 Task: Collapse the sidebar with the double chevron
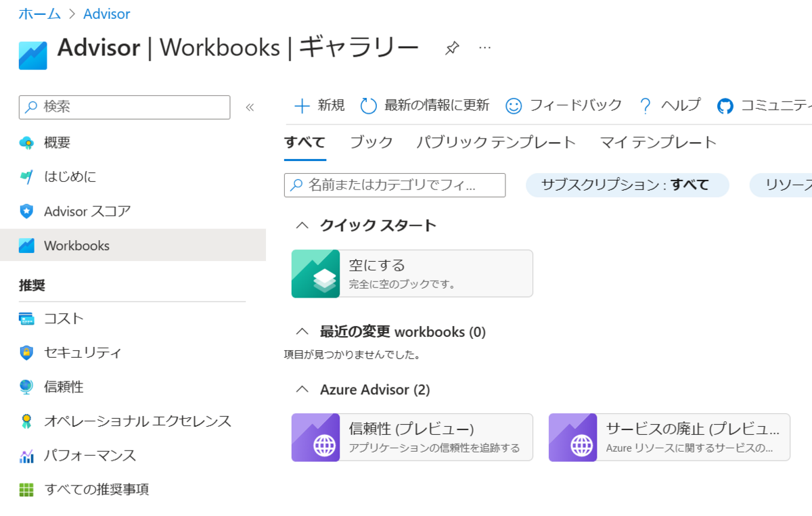click(x=250, y=107)
